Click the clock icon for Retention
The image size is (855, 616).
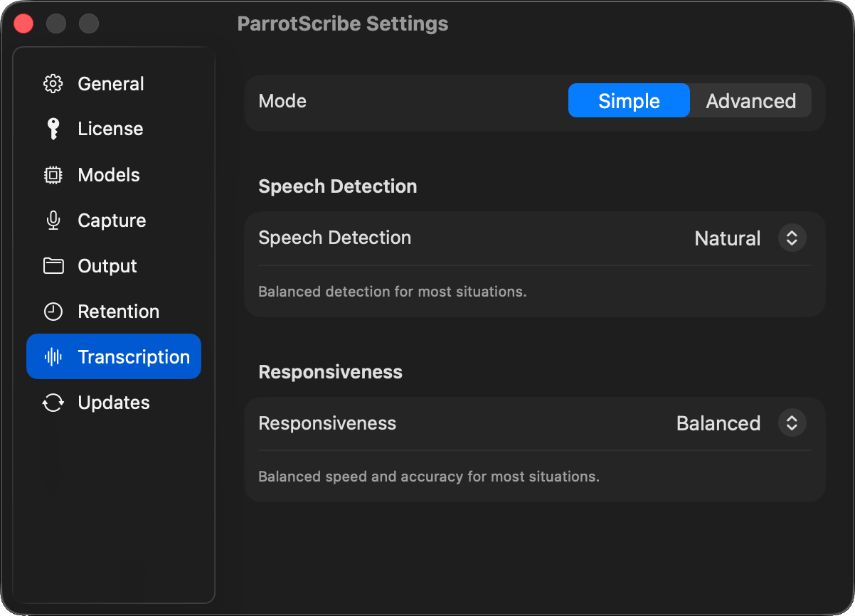pyautogui.click(x=53, y=312)
